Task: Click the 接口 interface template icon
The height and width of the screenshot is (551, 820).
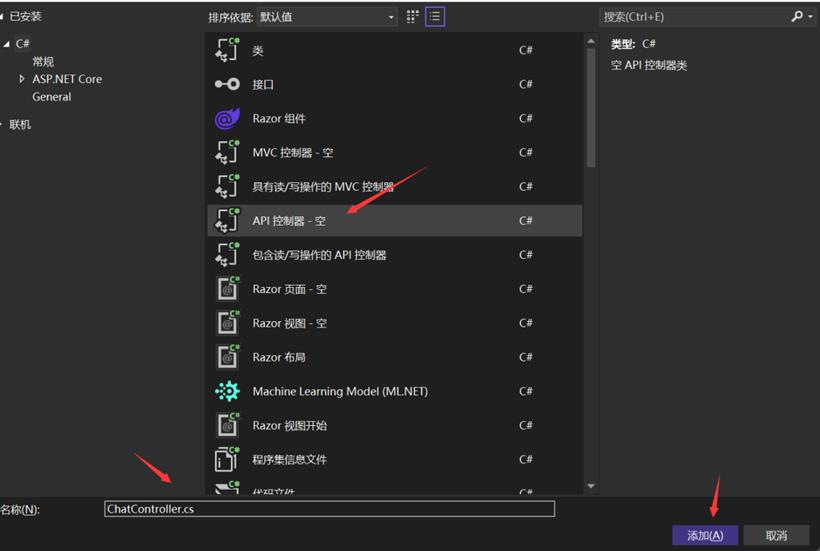Action: 227,84
